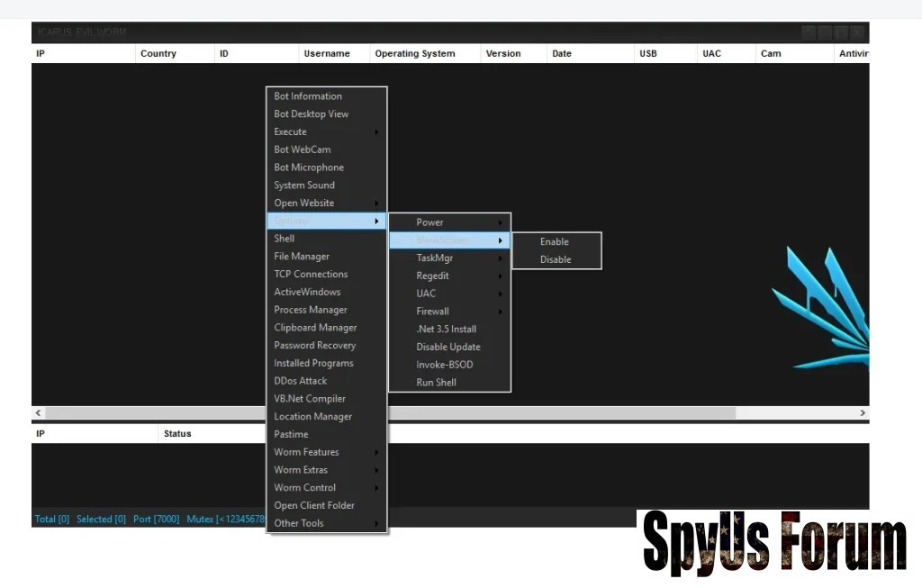This screenshot has width=922, height=588.
Task: Choose Installed Programs in the context menu
Action: pyautogui.click(x=313, y=364)
